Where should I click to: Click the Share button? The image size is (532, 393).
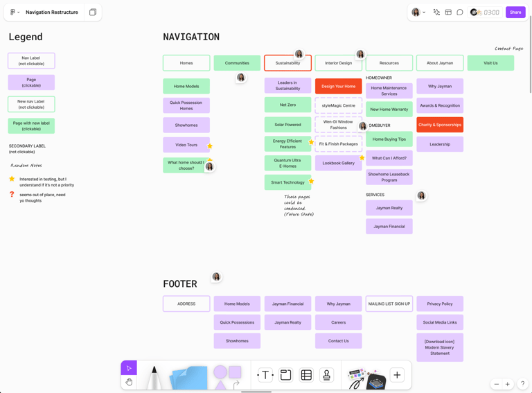pos(515,12)
